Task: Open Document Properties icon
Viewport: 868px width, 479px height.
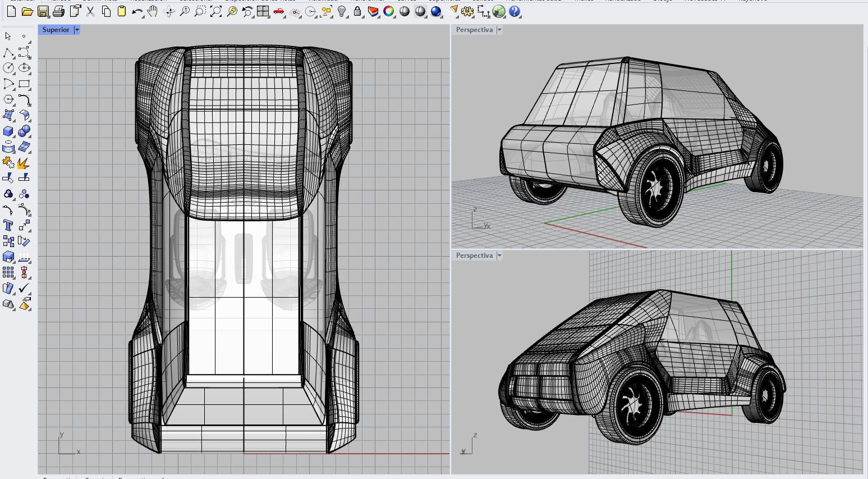Action: (x=75, y=11)
